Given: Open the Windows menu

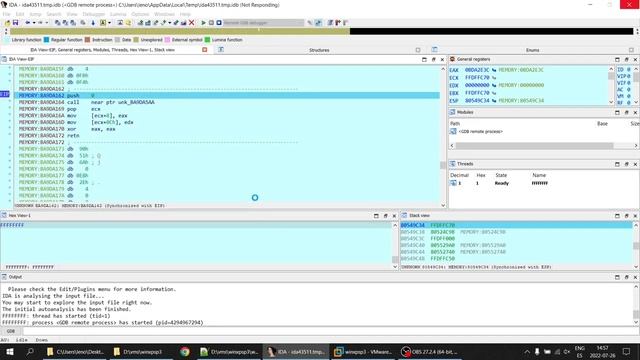Looking at the screenshot, I should tap(164, 14).
